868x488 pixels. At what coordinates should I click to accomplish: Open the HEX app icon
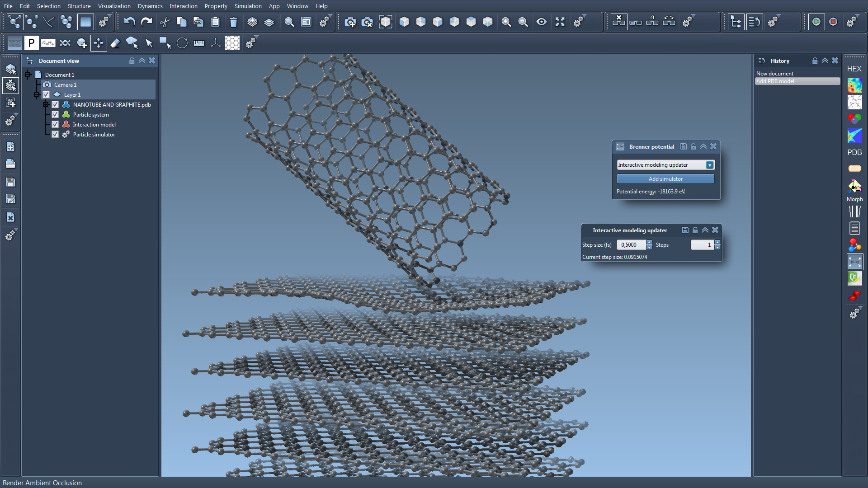(854, 69)
